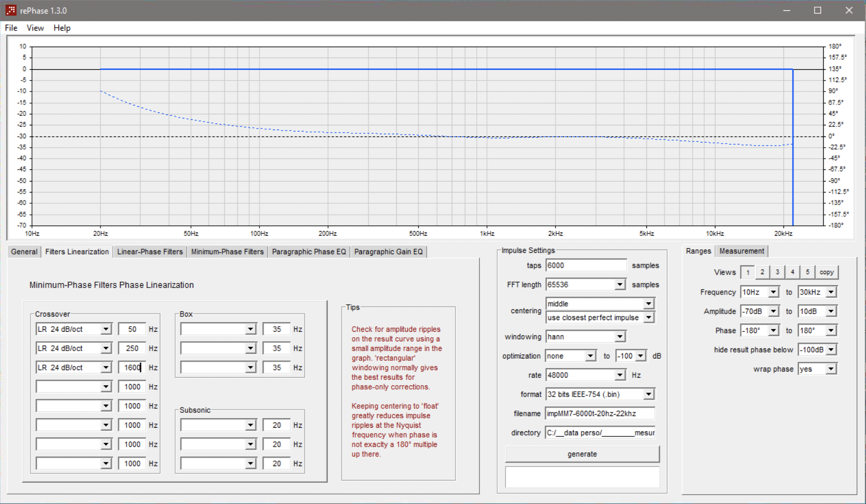
Task: Maximize the rePhase window
Action: tap(817, 10)
